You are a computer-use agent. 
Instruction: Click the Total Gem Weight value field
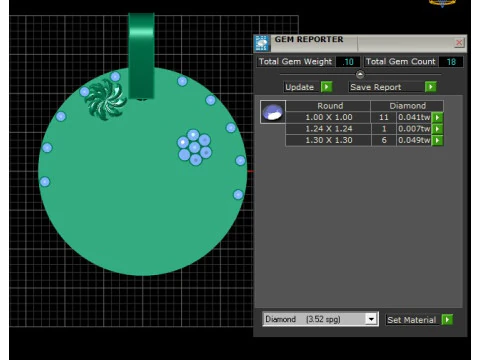pyautogui.click(x=348, y=62)
